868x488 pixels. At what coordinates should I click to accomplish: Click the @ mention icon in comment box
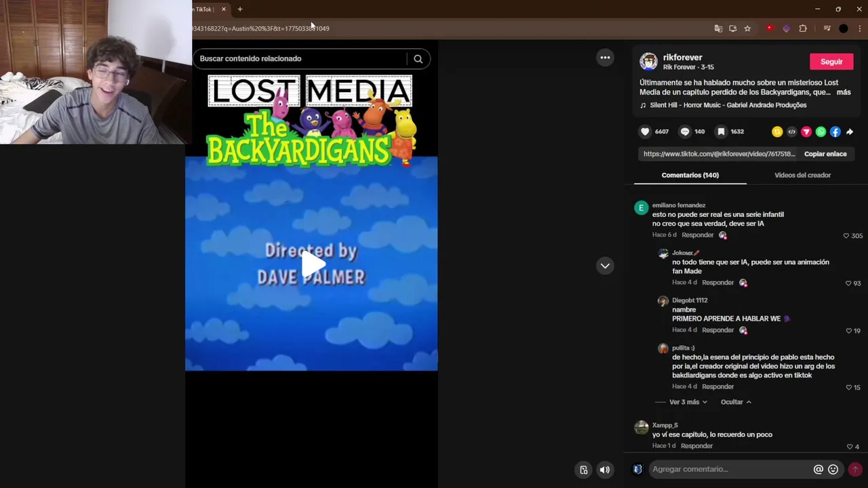(818, 469)
